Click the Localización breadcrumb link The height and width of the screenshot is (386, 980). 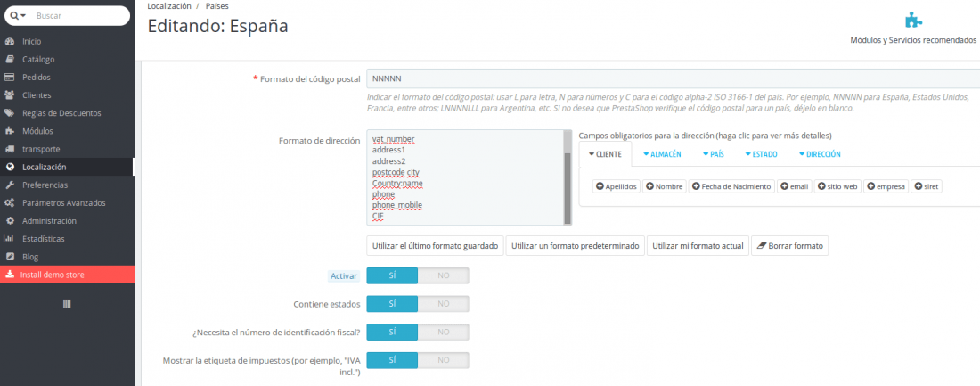pos(168,5)
